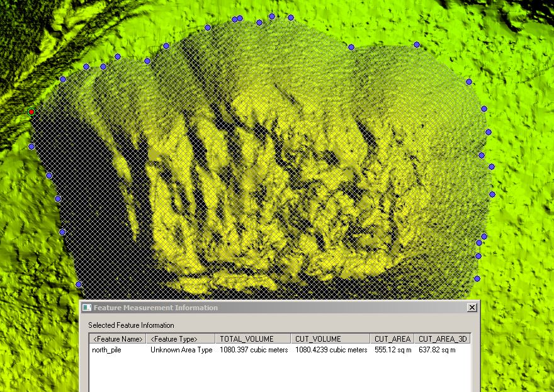
Task: Sort by the TOTAL_VOLUME column header
Action: (253, 339)
